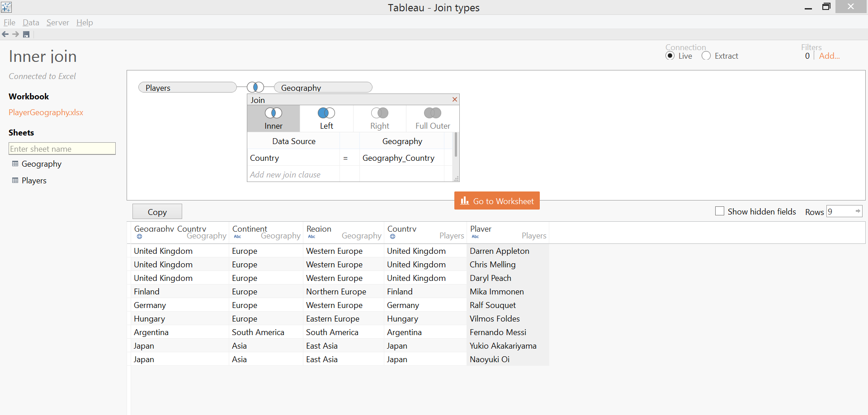Click the Enter sheet name field

coord(62,149)
